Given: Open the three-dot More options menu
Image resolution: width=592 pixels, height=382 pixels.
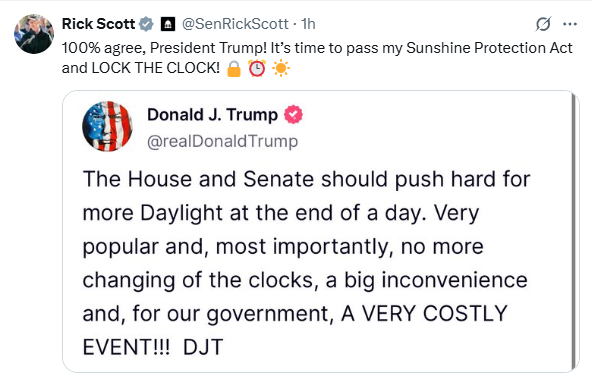Looking at the screenshot, I should (x=569, y=24).
